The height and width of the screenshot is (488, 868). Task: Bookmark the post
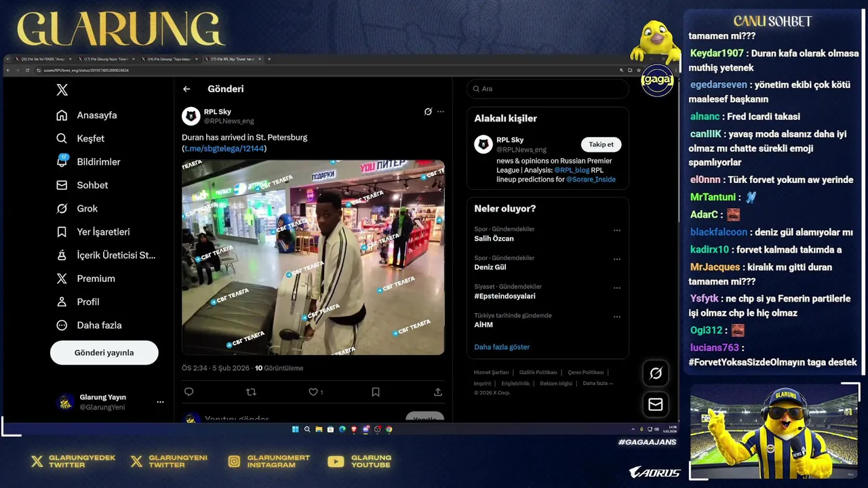coord(376,392)
